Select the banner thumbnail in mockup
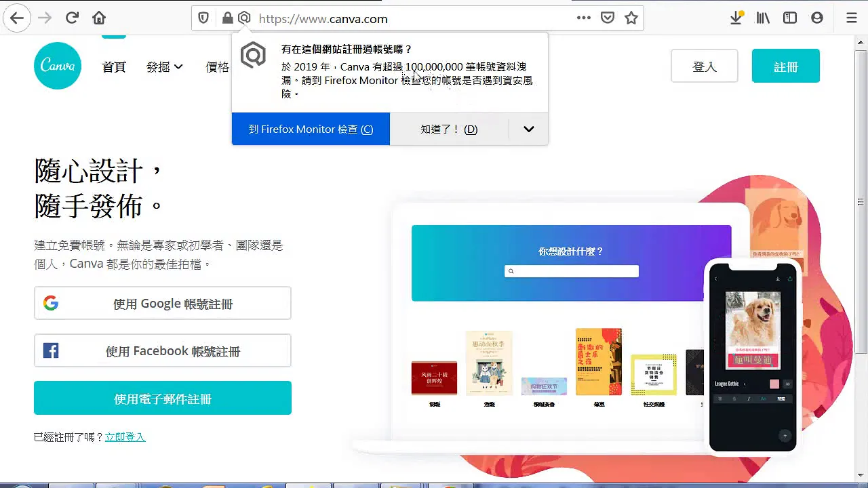 click(544, 386)
